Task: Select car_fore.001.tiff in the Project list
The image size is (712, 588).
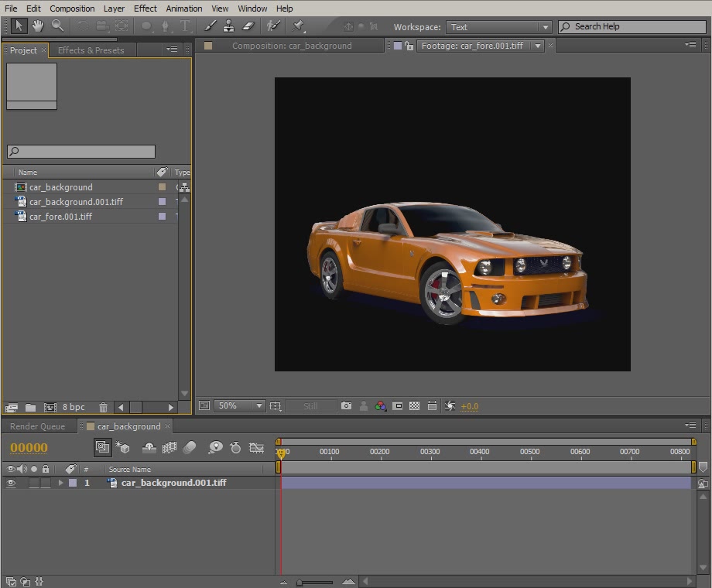Action: pos(60,217)
